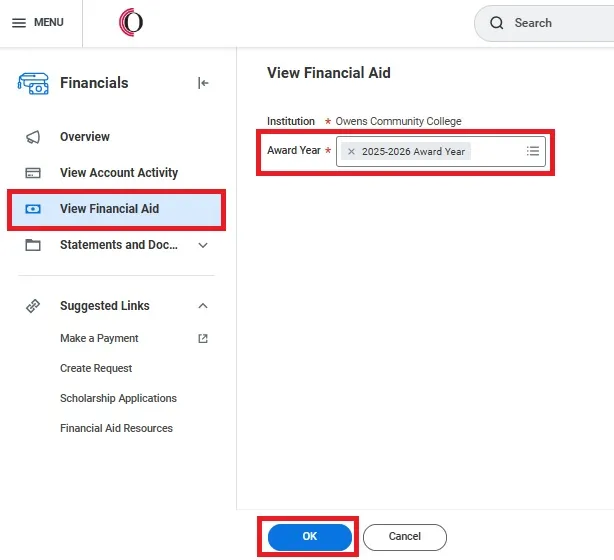Focus the Search field
Viewport: 614px width, 560px height.
pos(546,23)
